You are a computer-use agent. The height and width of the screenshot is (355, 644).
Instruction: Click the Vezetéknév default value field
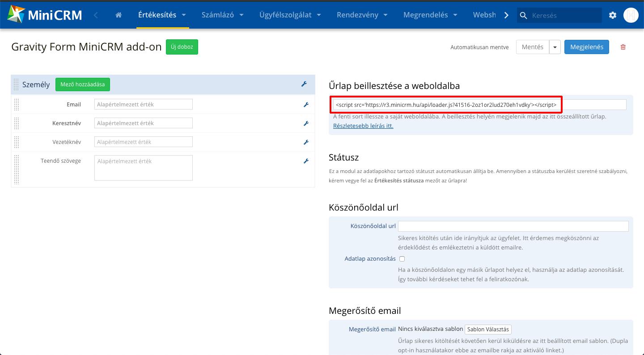point(144,142)
